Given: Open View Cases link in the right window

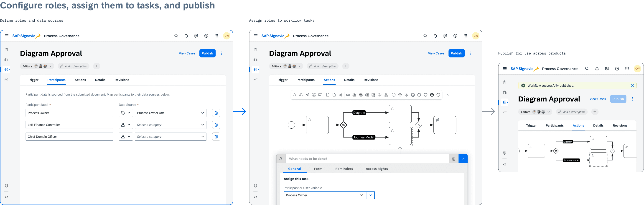Looking at the screenshot, I should [598, 99].
